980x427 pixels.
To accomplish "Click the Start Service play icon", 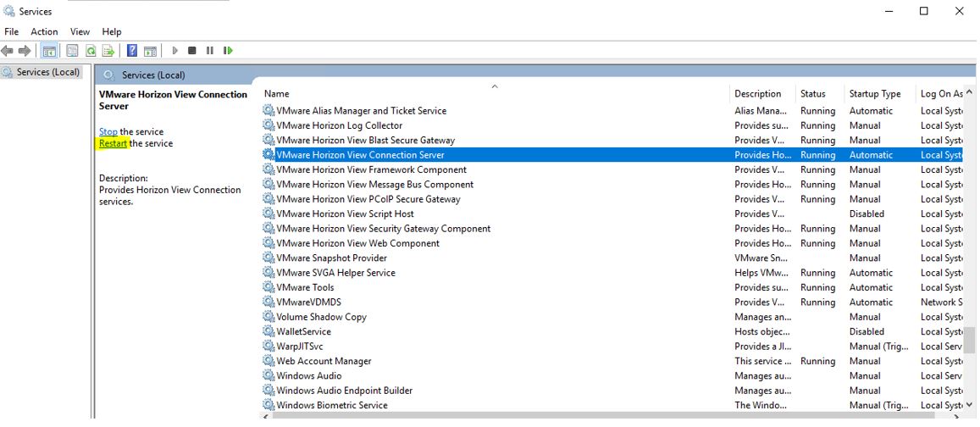I will pyautogui.click(x=175, y=51).
